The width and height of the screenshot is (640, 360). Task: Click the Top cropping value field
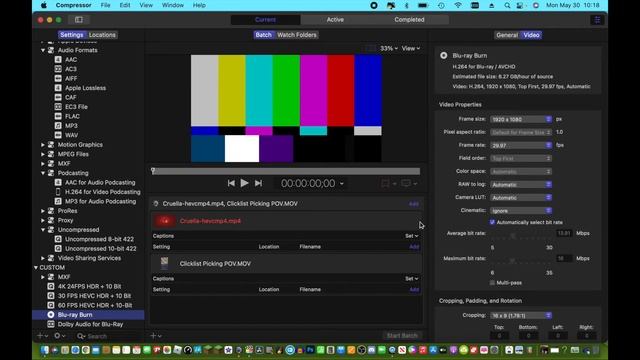coord(499,336)
